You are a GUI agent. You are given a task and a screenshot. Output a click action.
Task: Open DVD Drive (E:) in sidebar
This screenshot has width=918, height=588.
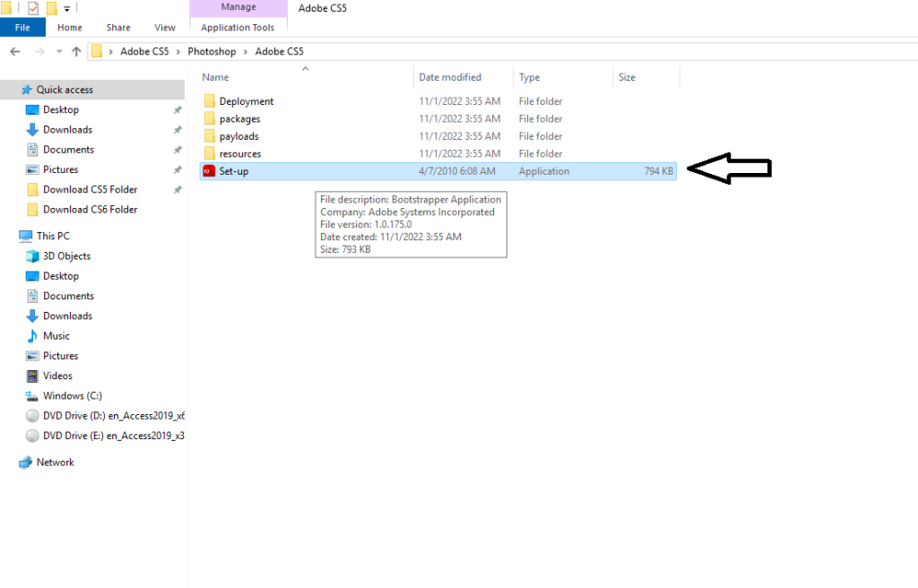pyautogui.click(x=114, y=436)
